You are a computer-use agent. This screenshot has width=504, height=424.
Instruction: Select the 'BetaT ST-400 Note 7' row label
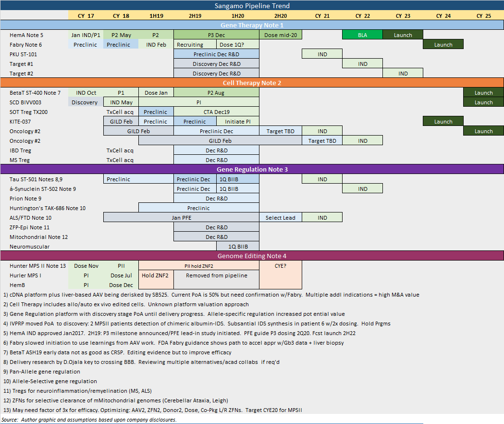point(35,93)
